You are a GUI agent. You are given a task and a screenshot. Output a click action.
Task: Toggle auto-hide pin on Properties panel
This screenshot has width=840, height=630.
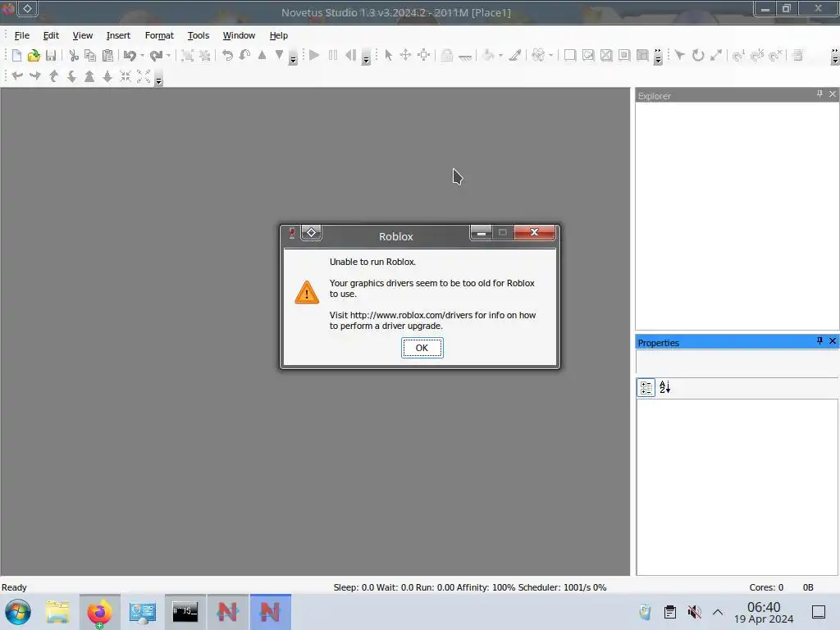819,340
